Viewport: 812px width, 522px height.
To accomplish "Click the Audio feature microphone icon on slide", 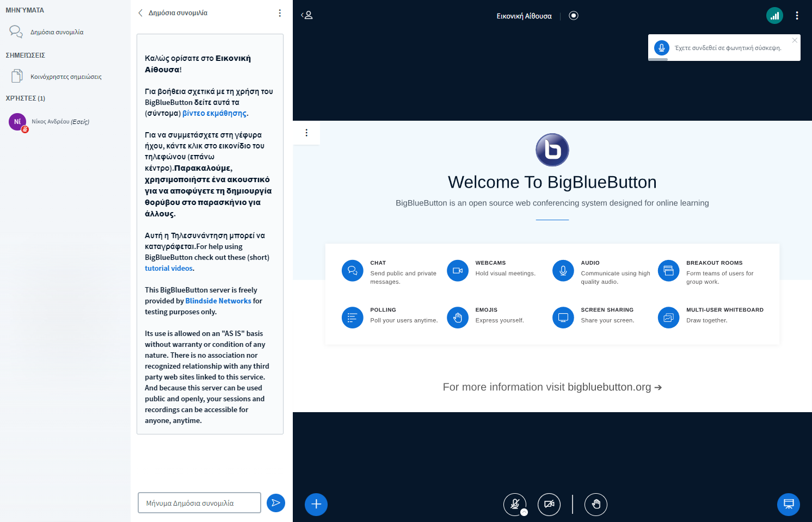I will point(563,271).
